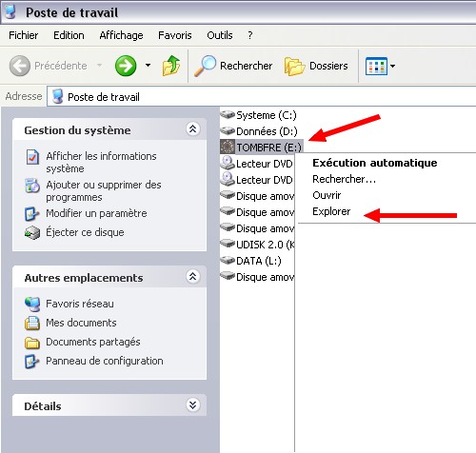Open Panneau de configuration link
The width and height of the screenshot is (476, 453).
pyautogui.click(x=105, y=361)
